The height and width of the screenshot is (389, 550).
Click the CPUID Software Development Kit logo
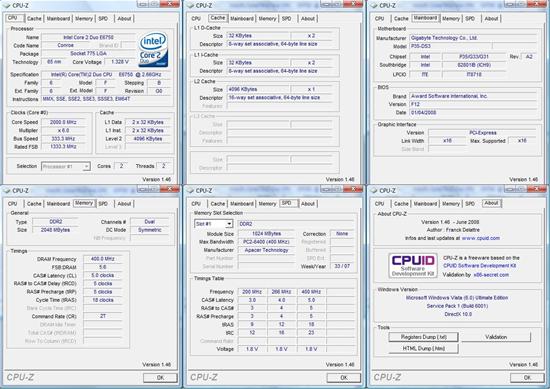click(413, 266)
